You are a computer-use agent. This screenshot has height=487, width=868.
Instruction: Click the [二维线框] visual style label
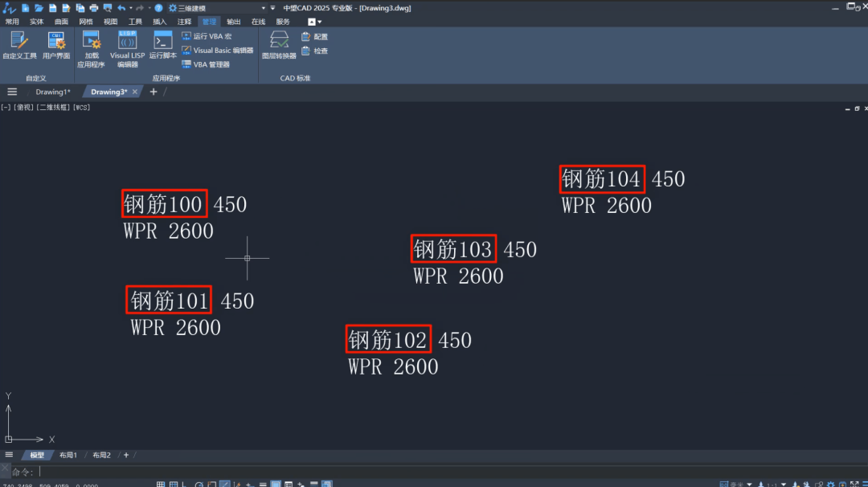[x=54, y=108]
